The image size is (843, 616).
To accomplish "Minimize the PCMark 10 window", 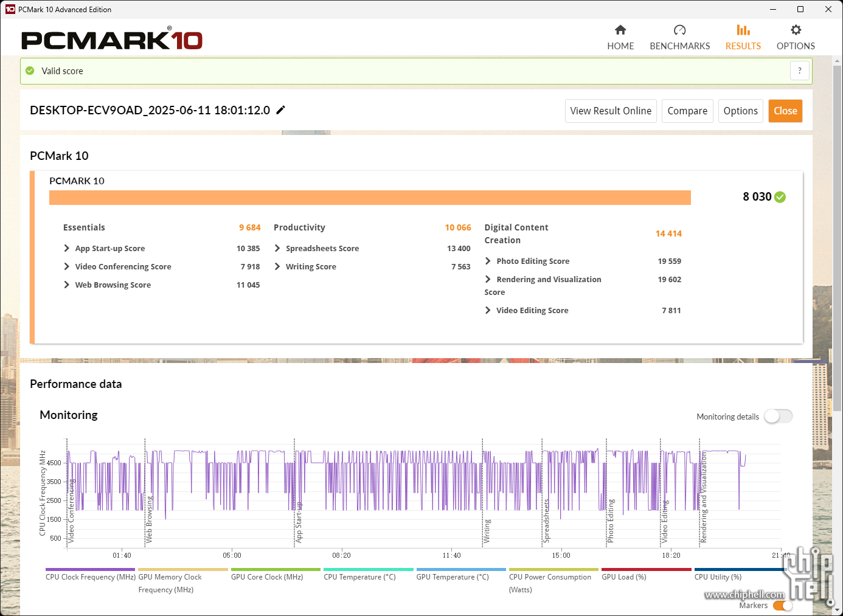I will 772,9.
